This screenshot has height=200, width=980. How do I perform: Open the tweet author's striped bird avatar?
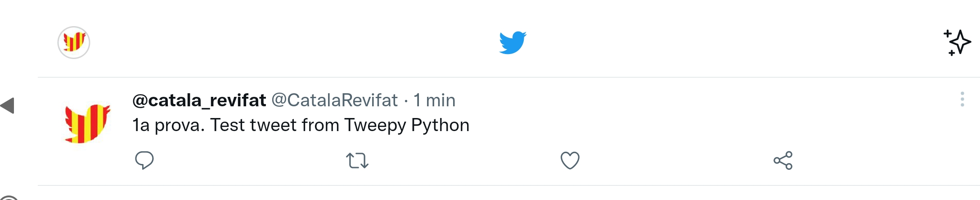point(87,123)
